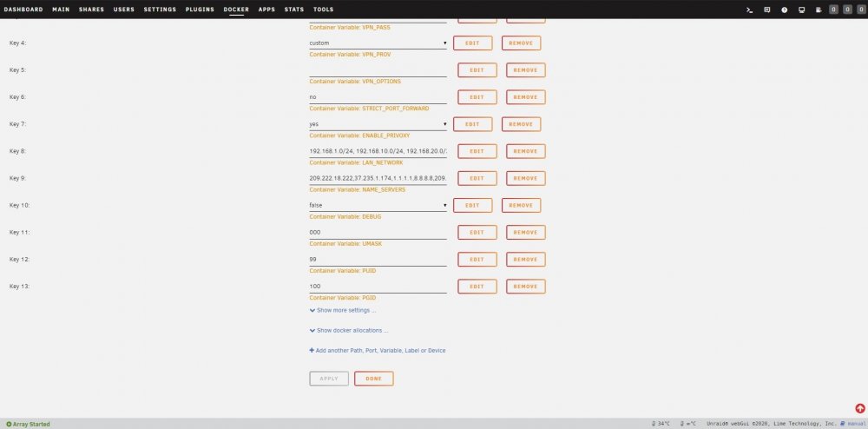Screen dimensions: 868x429
Task: Open the terminal icon in top bar
Action: (750, 10)
